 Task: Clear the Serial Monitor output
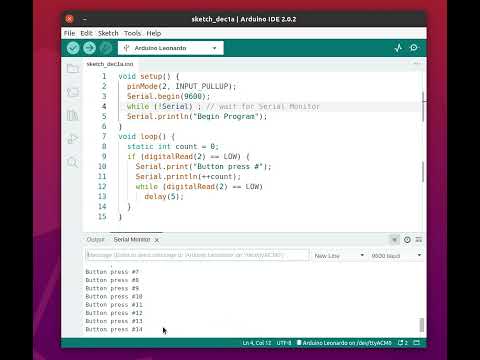point(419,240)
